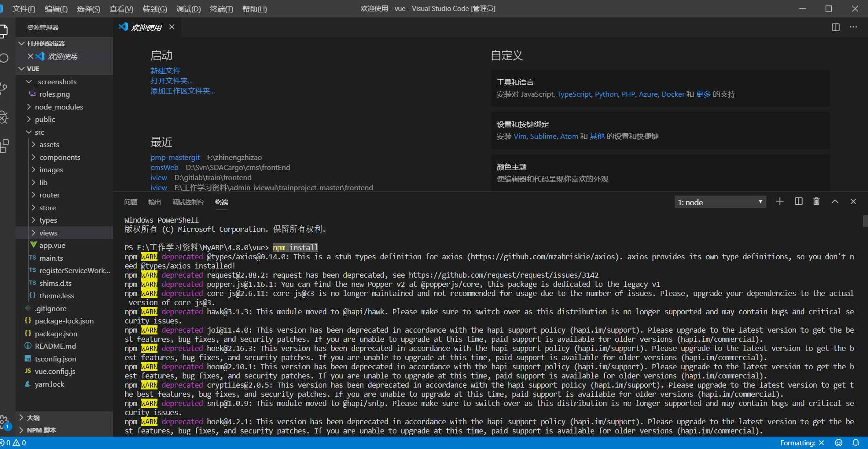
Task: Split the editor to the right
Action: coord(835,27)
